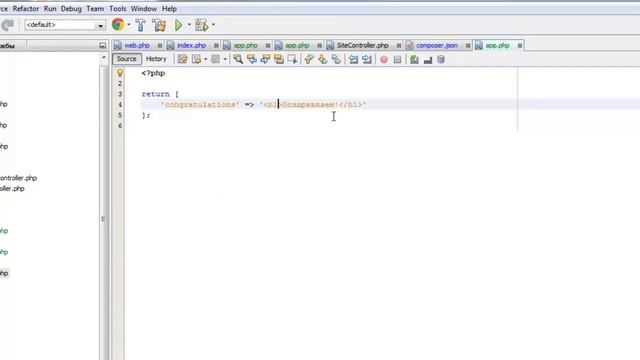Click the 'congratulations' key in code
The image size is (640, 360).
click(200, 105)
